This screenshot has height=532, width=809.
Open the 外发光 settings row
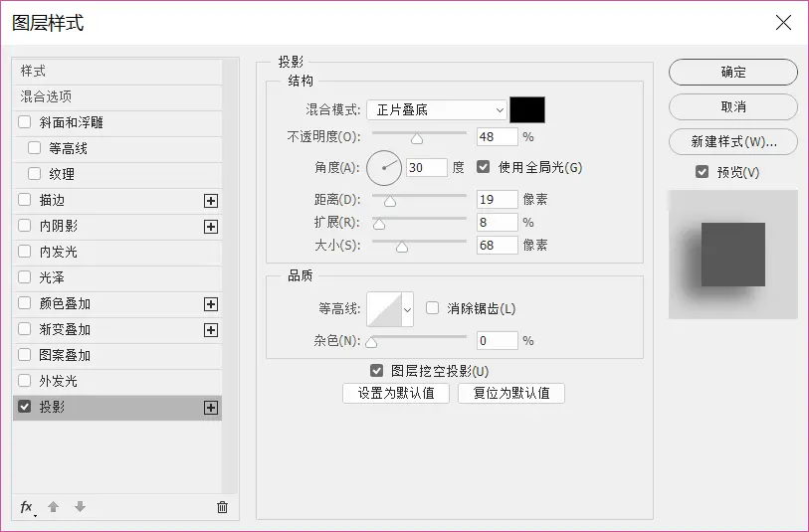pyautogui.click(x=117, y=381)
